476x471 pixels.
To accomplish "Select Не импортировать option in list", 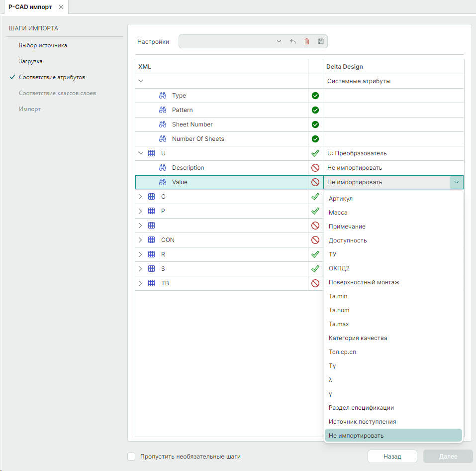I will pyautogui.click(x=356, y=436).
